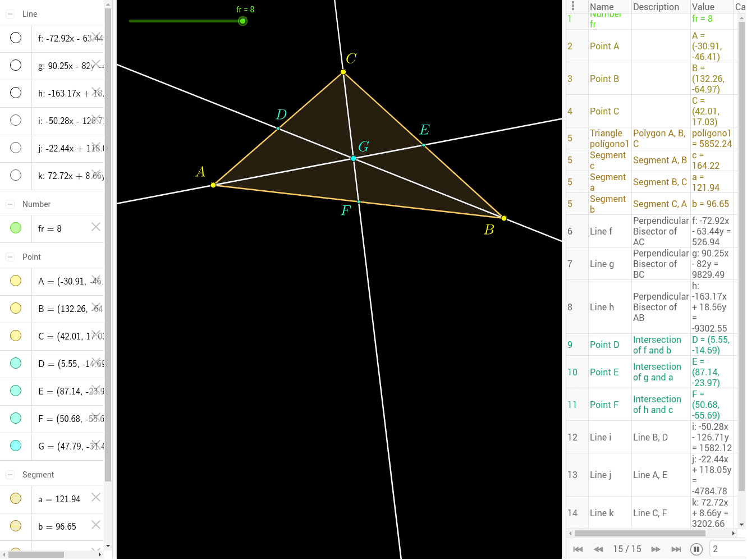
Task: Toggle visibility circle of line g
Action: [16, 65]
